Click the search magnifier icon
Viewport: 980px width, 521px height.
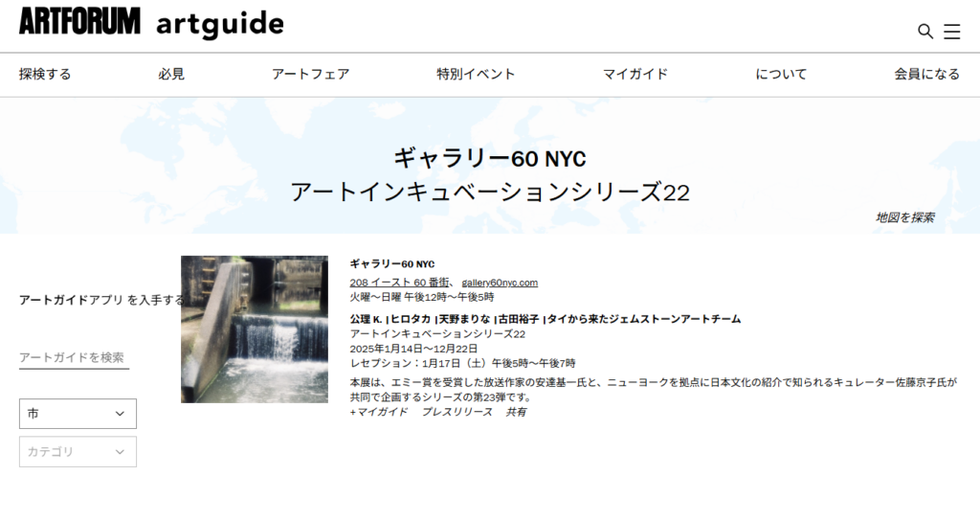pyautogui.click(x=924, y=32)
